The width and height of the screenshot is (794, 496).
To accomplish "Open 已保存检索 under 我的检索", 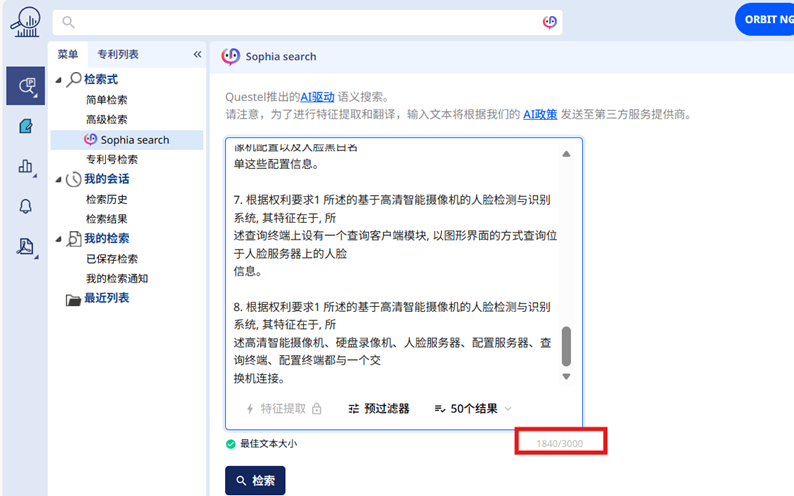I will (x=112, y=259).
